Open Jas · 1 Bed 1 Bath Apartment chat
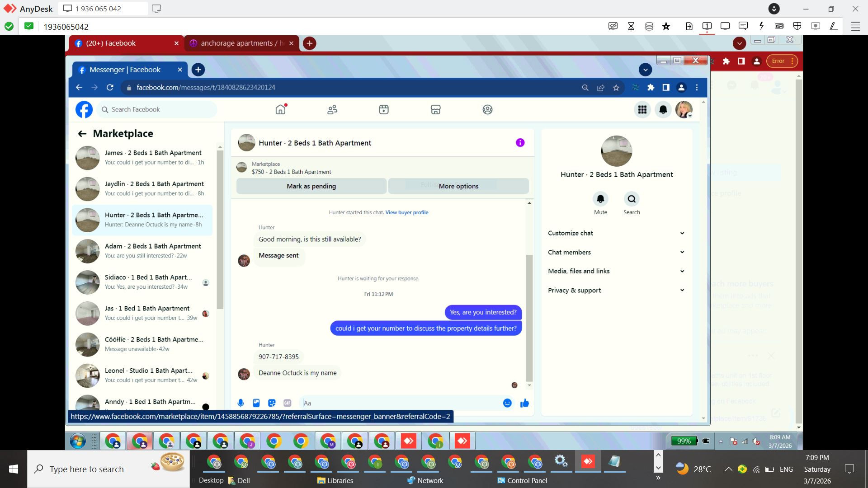Viewport: 868px width, 488px height. (x=142, y=313)
